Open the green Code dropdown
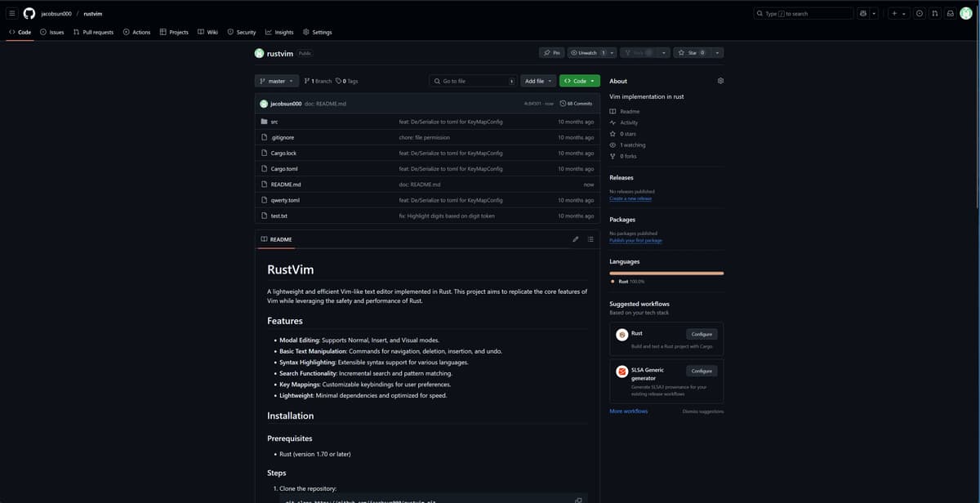This screenshot has width=980, height=503. pyautogui.click(x=578, y=81)
